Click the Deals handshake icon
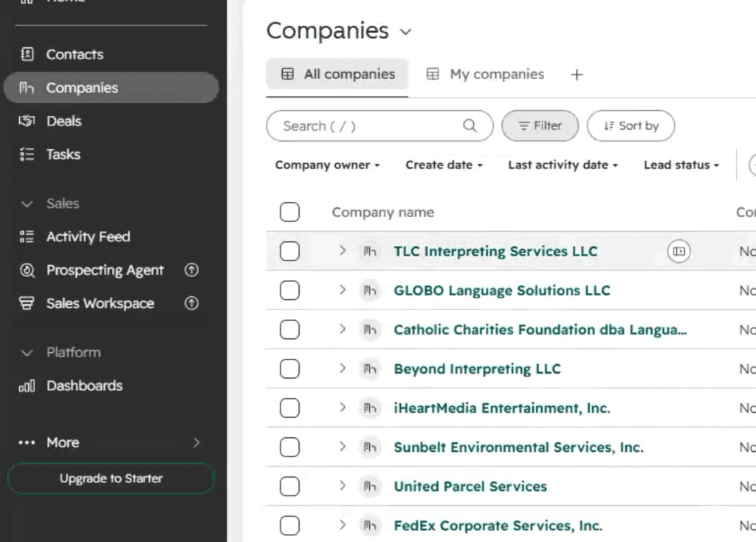Screen dimensions: 756x542 27,120
